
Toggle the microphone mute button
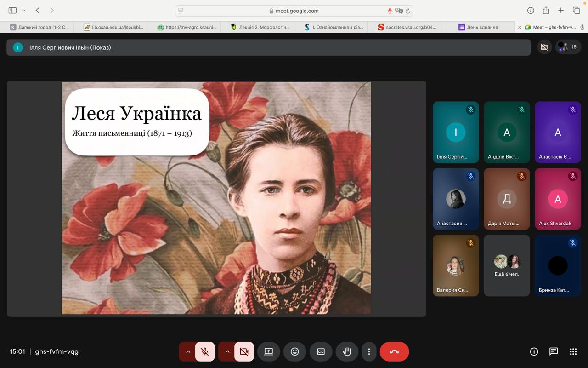(x=205, y=351)
